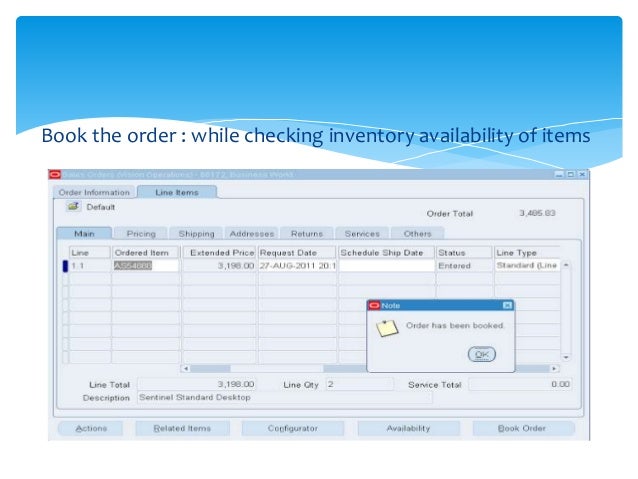Launch the Configurator

coord(293,428)
